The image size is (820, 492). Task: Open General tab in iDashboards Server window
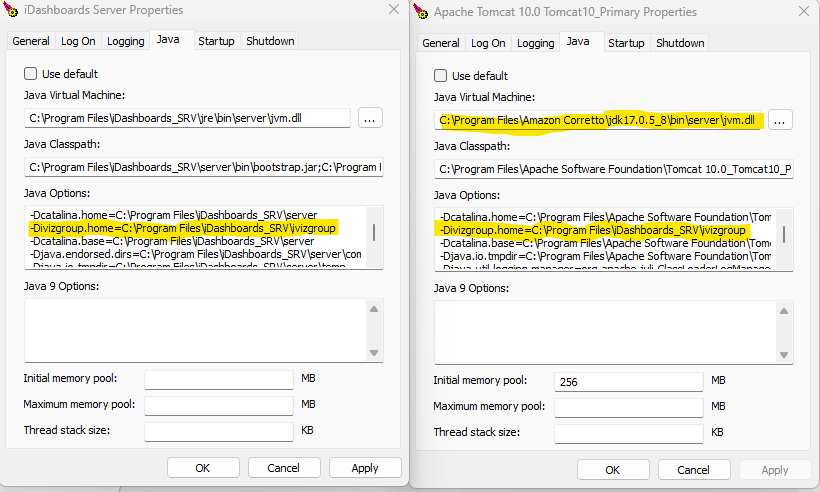[31, 41]
